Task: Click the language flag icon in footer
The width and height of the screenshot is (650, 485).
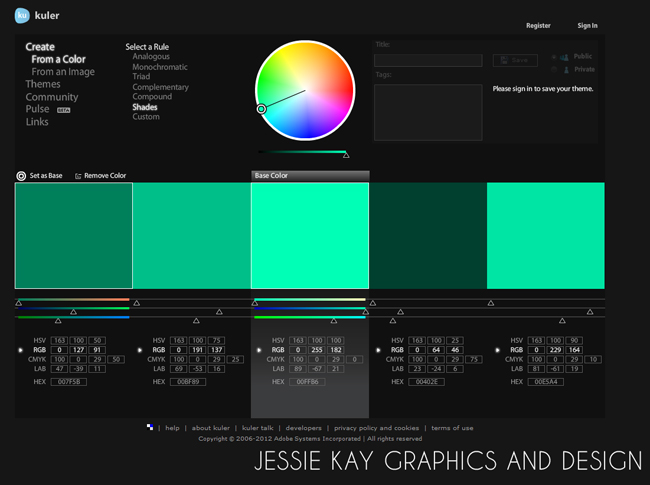Action: pyautogui.click(x=150, y=427)
